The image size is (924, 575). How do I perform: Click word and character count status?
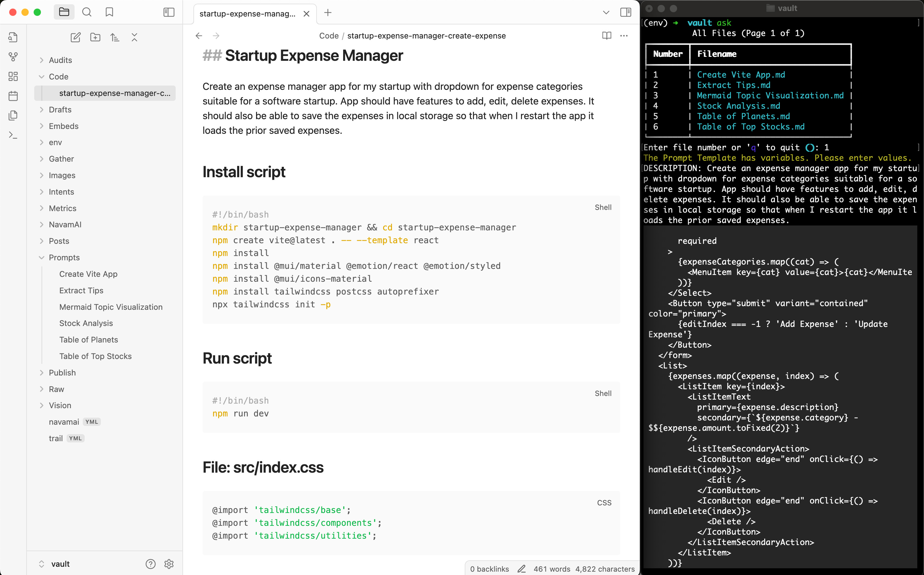[584, 569]
